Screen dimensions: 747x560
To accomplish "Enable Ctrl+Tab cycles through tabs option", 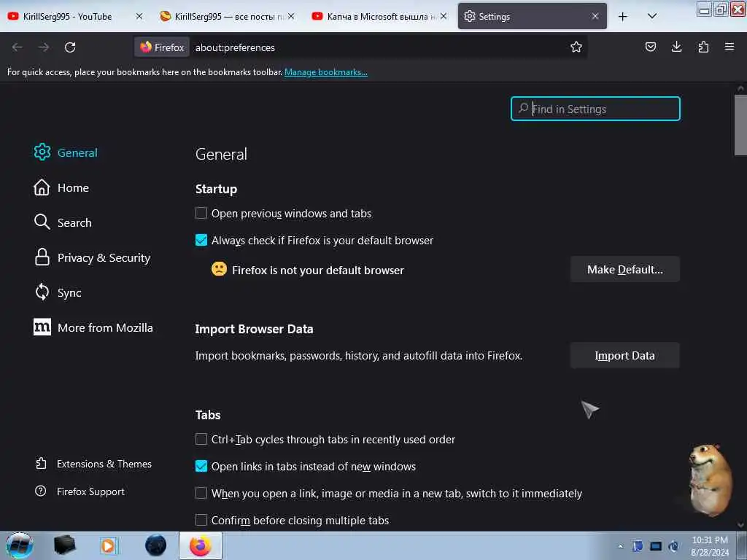I will (201, 439).
